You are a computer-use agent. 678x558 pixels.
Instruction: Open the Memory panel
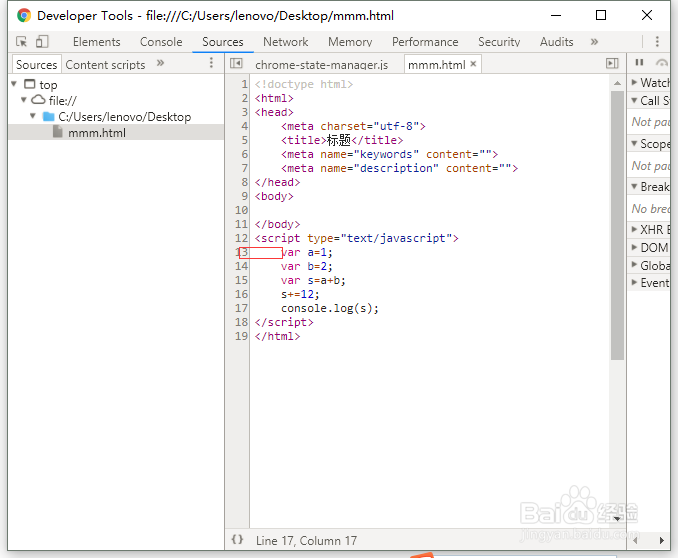[350, 42]
